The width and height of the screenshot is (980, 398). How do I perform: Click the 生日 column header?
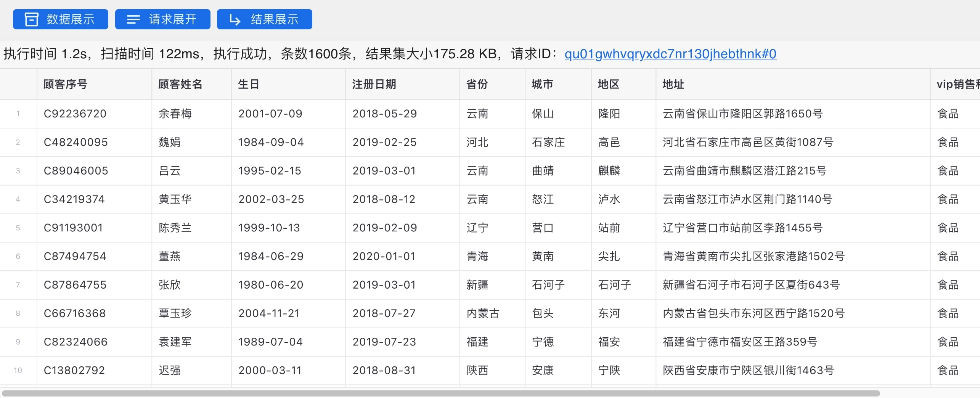tap(247, 84)
